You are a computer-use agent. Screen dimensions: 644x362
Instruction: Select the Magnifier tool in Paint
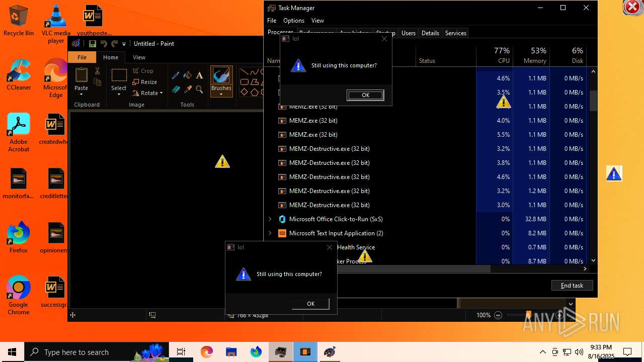coord(200,89)
